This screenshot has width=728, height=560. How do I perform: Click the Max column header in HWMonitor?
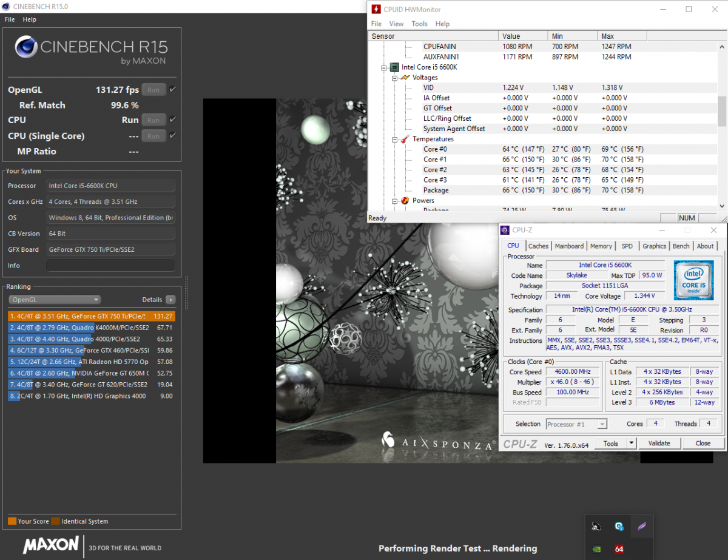pyautogui.click(x=621, y=36)
